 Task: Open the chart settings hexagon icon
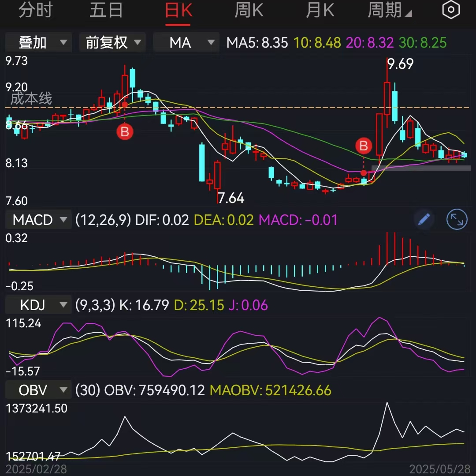pyautogui.click(x=451, y=10)
